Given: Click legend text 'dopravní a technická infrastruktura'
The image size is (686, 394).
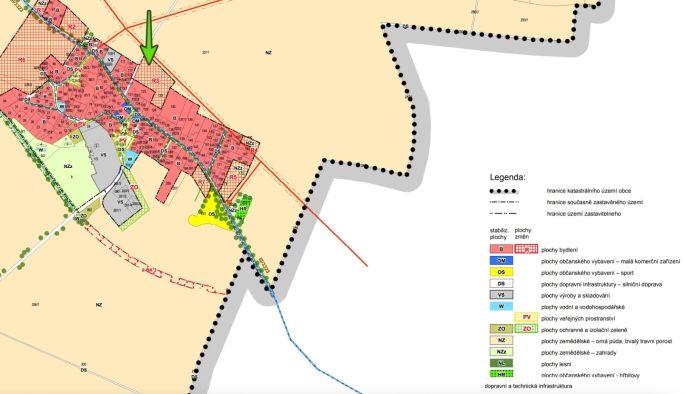Looking at the screenshot, I should point(528,386).
